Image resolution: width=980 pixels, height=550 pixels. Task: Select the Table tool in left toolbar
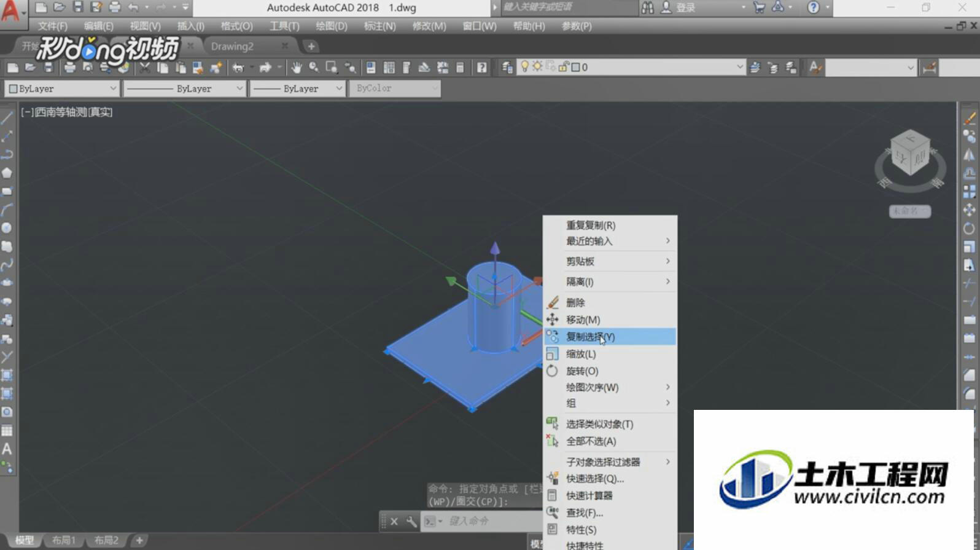pyautogui.click(x=7, y=430)
